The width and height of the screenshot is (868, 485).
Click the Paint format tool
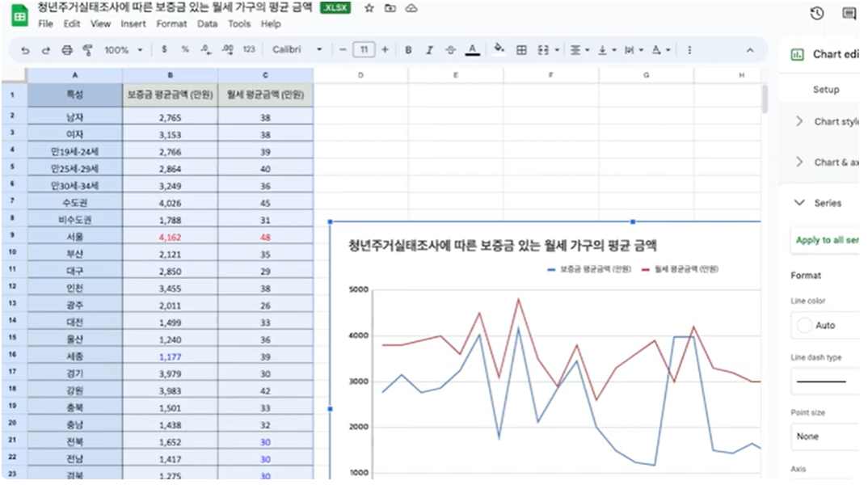[x=87, y=49]
